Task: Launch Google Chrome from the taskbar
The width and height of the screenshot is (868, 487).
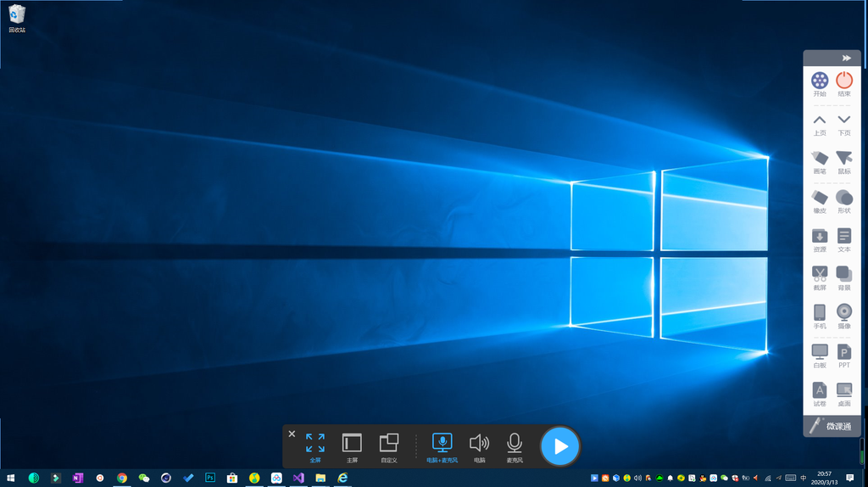Action: (x=122, y=478)
